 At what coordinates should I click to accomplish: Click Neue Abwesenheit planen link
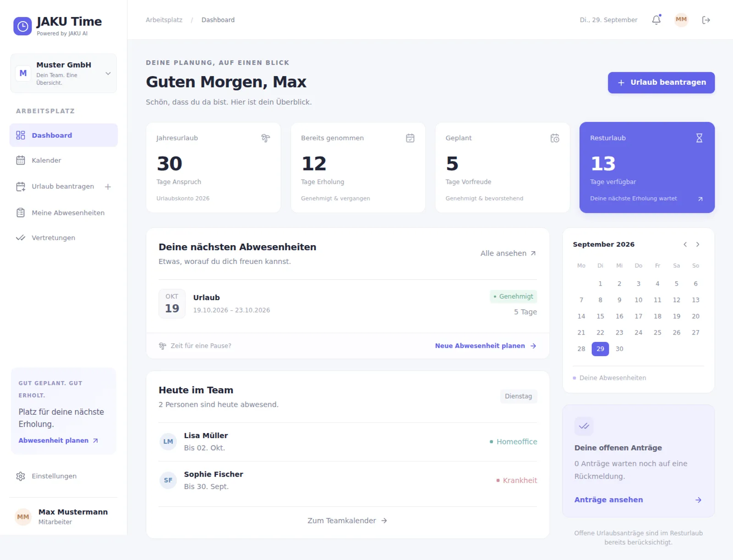(486, 346)
